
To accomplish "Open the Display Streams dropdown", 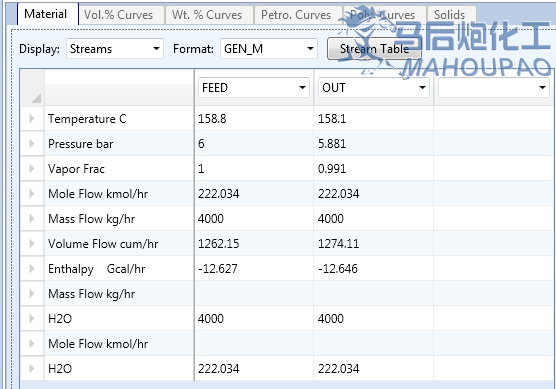I will tap(115, 49).
